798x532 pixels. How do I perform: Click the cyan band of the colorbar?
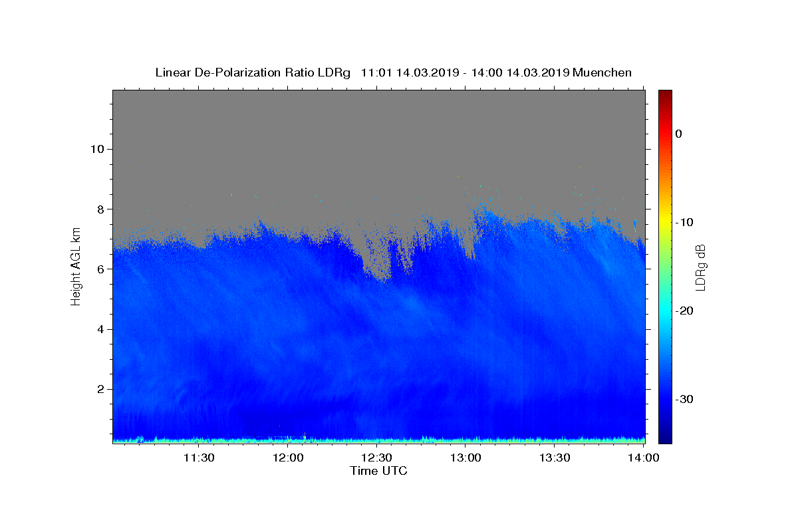tap(665, 311)
